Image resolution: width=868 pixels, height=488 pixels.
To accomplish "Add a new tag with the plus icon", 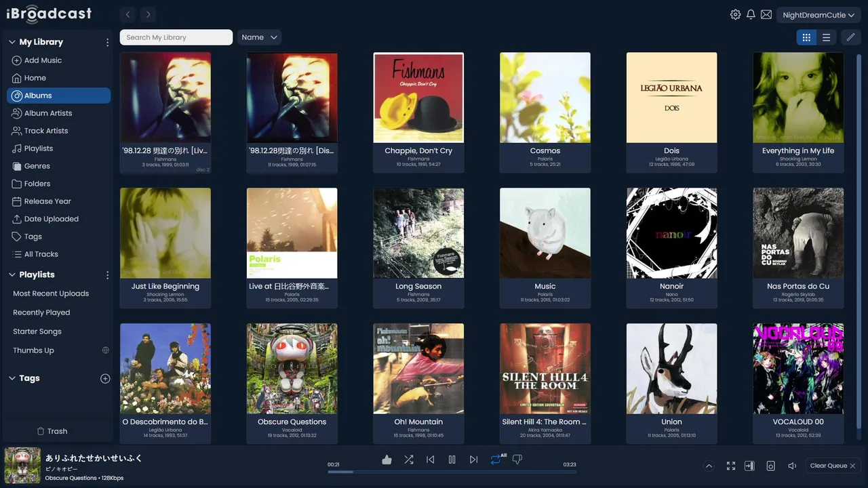I will 105,378.
